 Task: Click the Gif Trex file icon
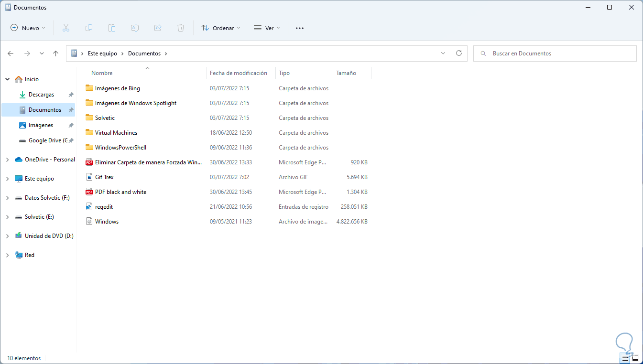click(x=89, y=177)
